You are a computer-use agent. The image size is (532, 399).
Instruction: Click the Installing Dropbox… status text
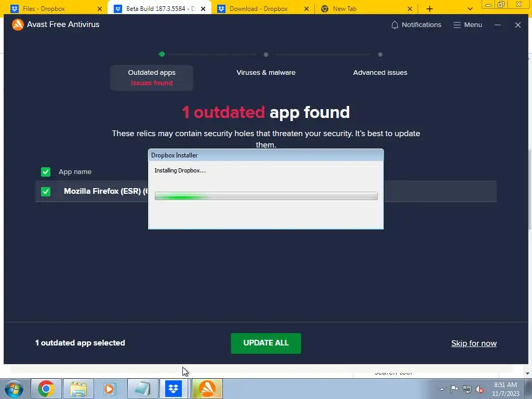pyautogui.click(x=180, y=170)
